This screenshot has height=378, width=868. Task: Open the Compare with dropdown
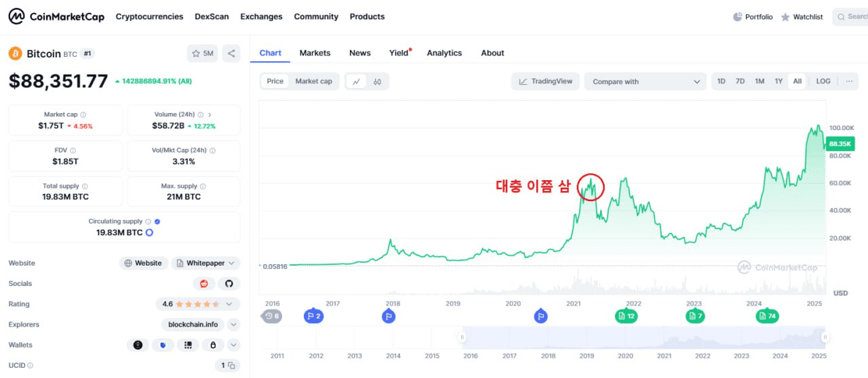[x=646, y=82]
